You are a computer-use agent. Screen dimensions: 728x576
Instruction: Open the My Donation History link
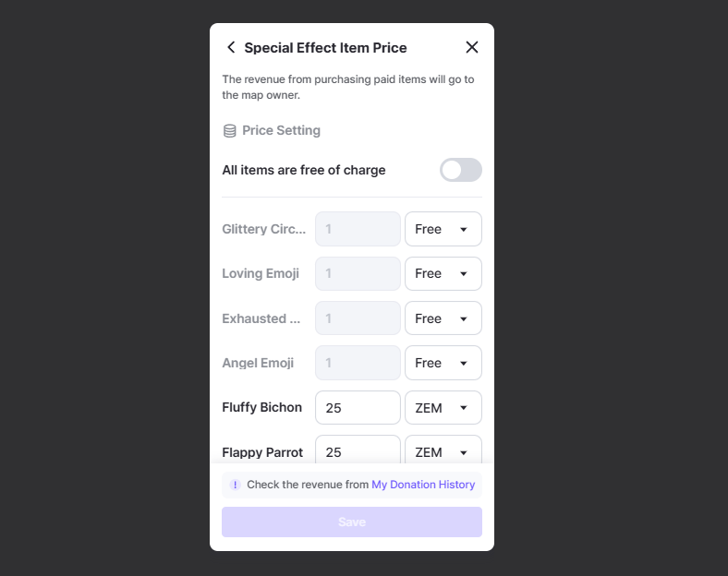click(423, 485)
